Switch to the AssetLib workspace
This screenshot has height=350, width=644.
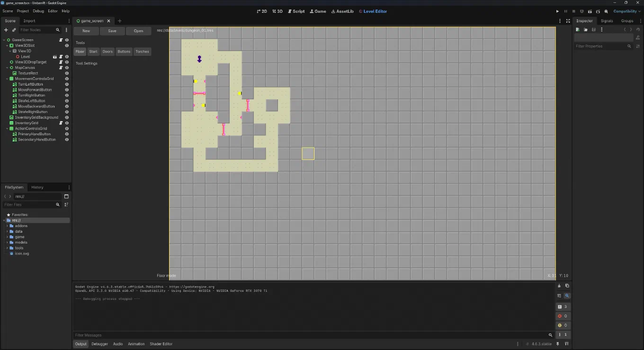click(x=342, y=11)
